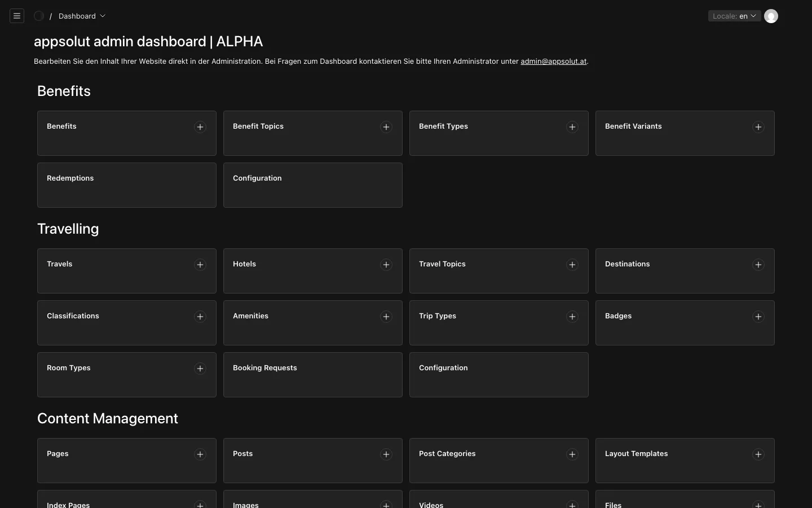Email admin@appsolut.at link

(553, 61)
